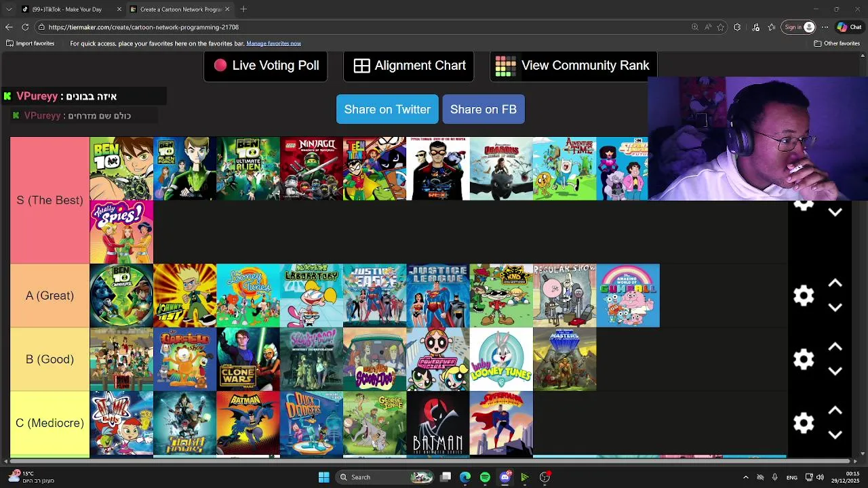Open Task View on the taskbar

pos(446,477)
